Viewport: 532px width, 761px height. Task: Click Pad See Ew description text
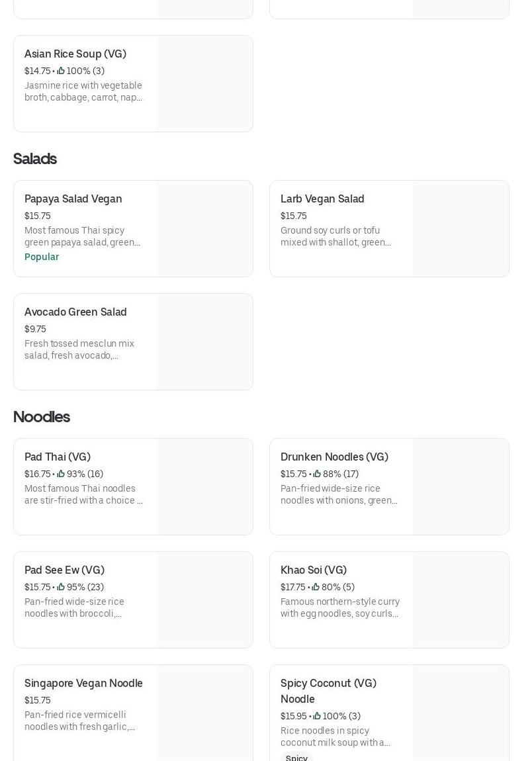point(74,607)
